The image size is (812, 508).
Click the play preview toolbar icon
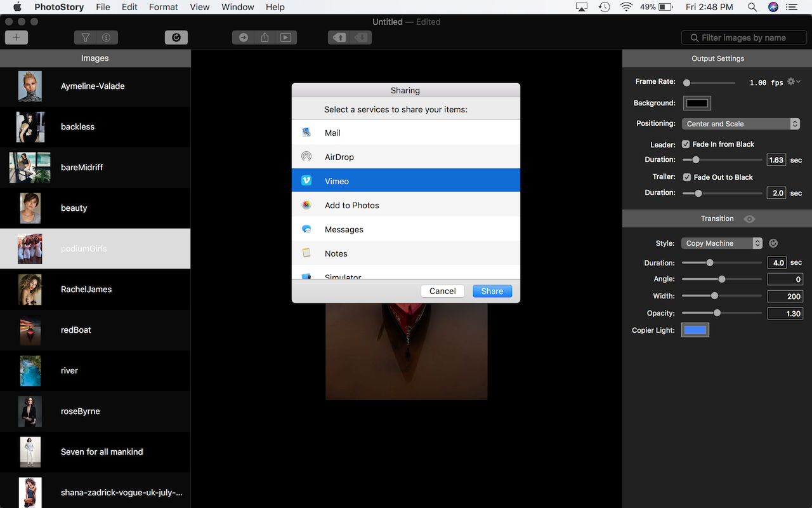(x=286, y=37)
